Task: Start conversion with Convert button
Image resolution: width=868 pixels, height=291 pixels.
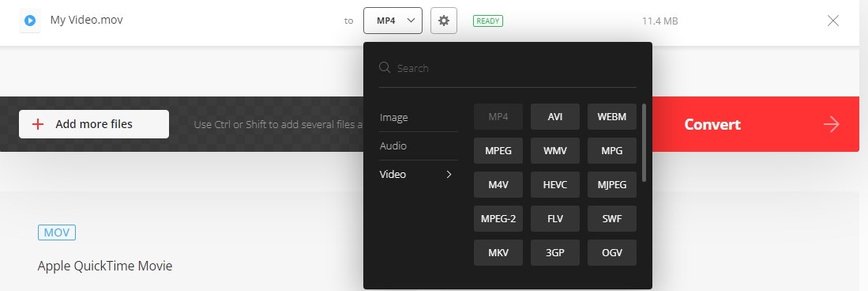Action: point(756,124)
